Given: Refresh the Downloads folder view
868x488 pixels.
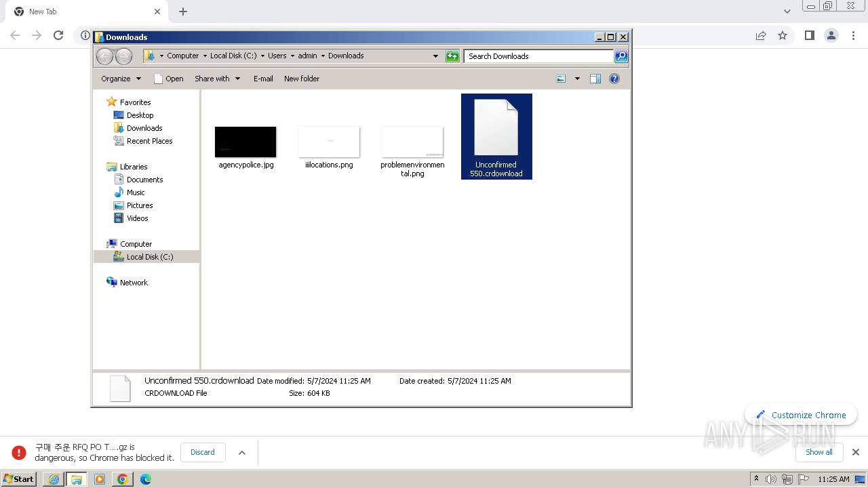Looking at the screenshot, I should click(452, 56).
